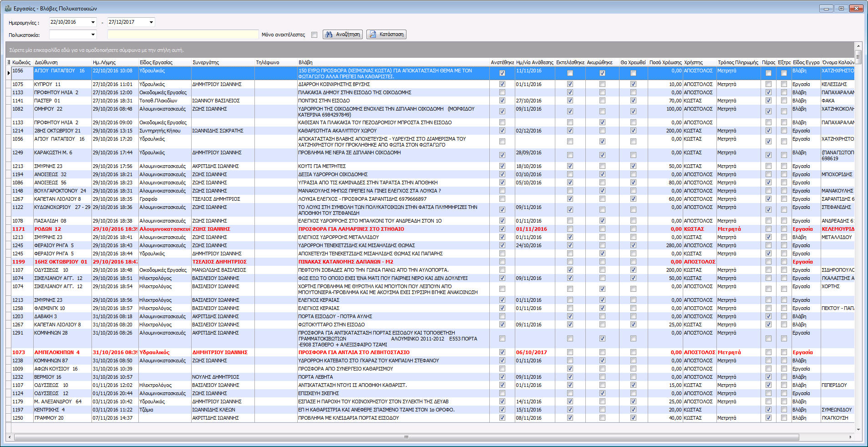Click the work type cell Τοποθ.Πλακιδίων

point(158,101)
